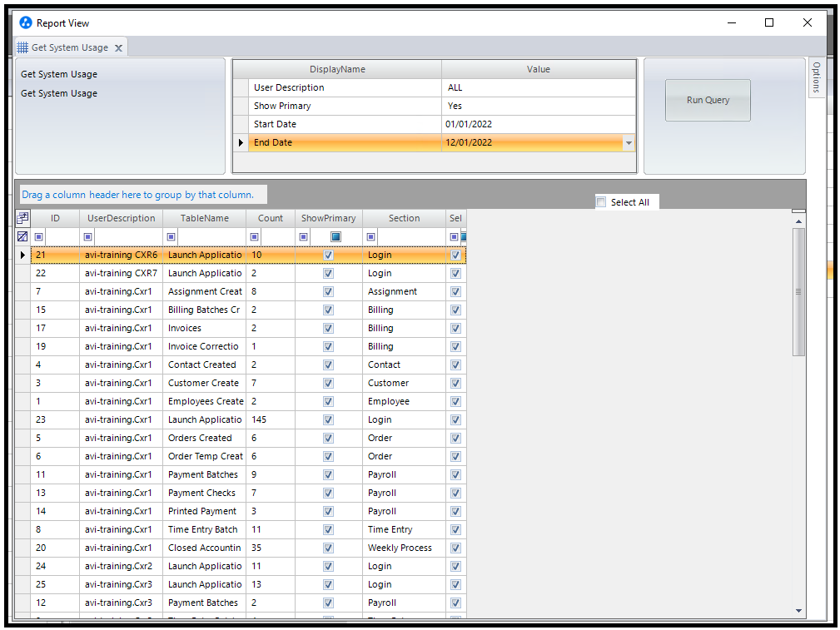Click the Run Query button

708,100
